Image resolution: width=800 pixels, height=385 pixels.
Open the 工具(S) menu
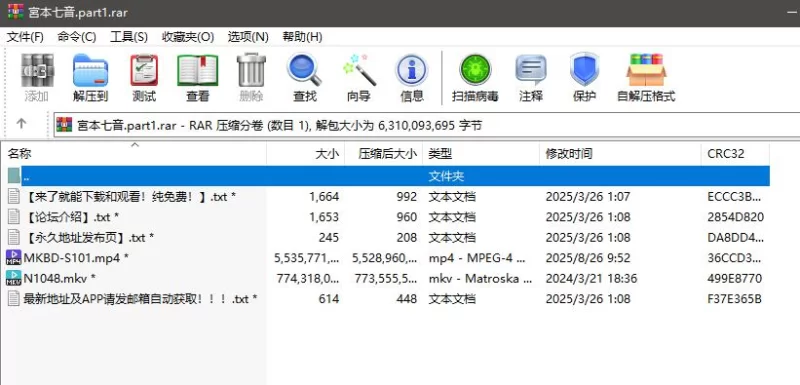(129, 37)
